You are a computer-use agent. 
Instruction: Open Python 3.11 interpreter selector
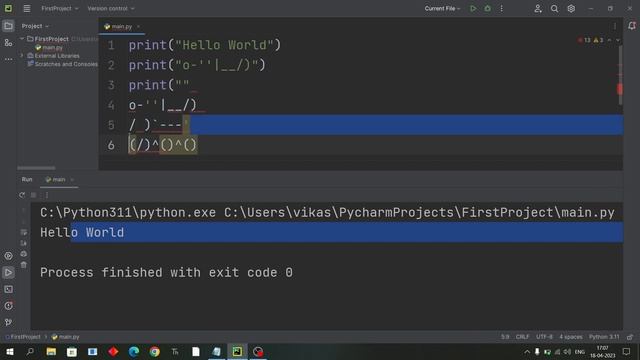click(x=604, y=337)
